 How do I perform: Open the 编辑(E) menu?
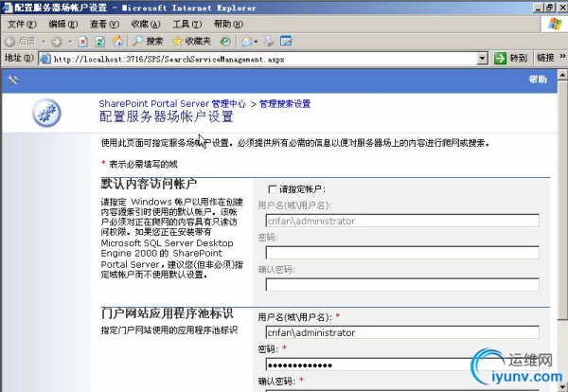tap(63, 25)
